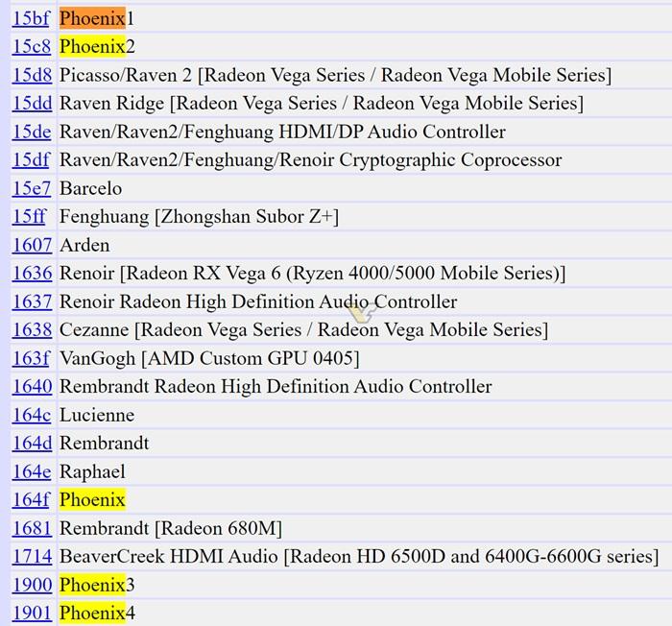
Task: Click the 164f Phoenix ID link
Action: [31, 499]
